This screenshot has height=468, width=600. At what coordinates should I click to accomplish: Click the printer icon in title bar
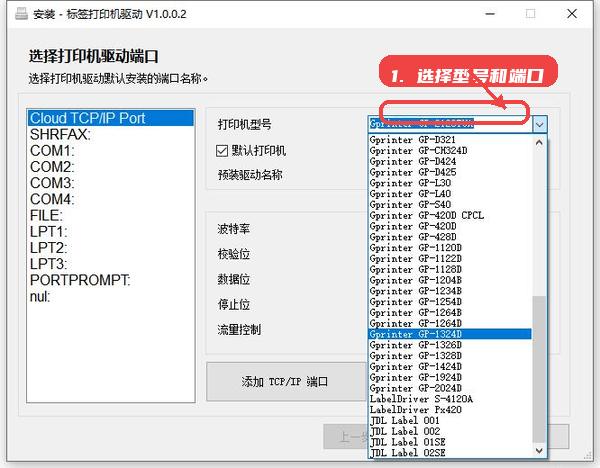pos(21,14)
